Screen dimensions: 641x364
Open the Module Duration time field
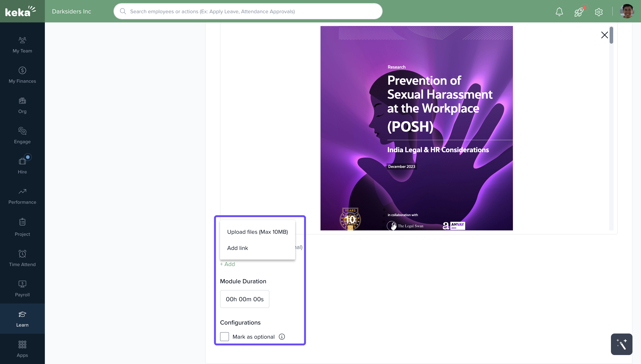[244, 299]
